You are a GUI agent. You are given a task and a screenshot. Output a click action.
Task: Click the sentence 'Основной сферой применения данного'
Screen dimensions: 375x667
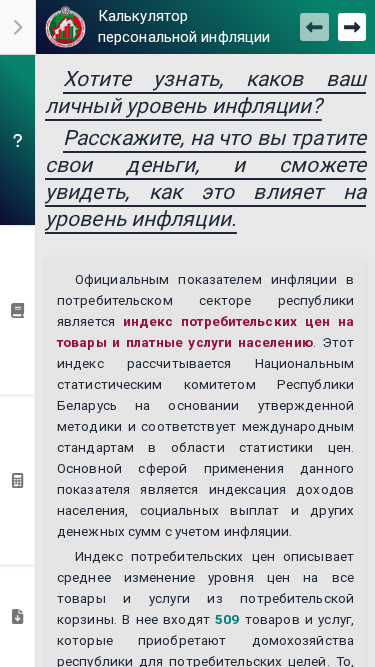point(205,469)
